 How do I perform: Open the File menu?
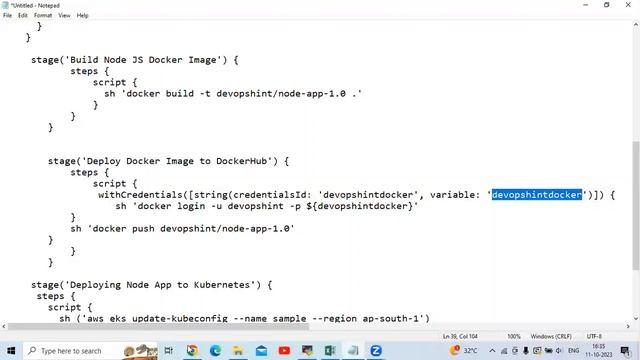(7, 16)
